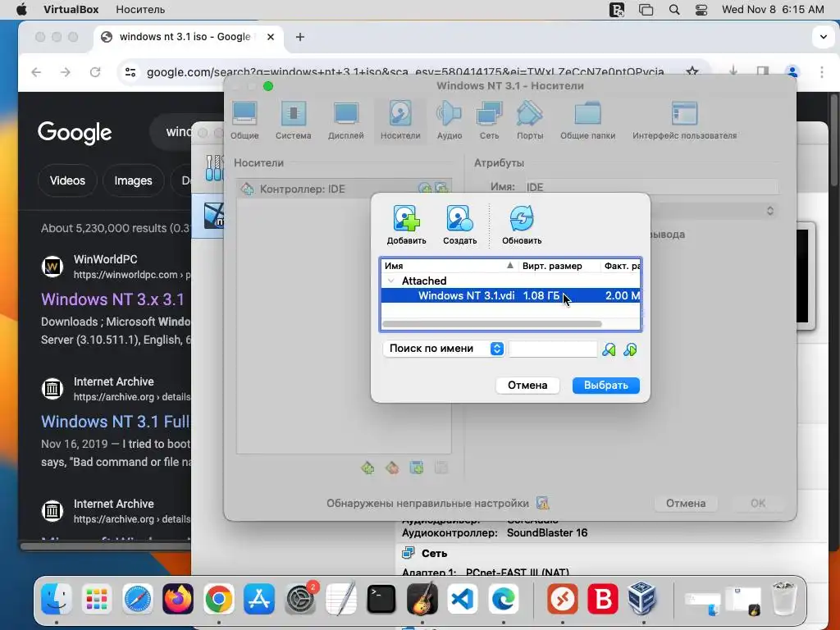Image resolution: width=840 pixels, height=630 pixels.
Task: Open Spotlight search in menu bar
Action: click(x=674, y=10)
